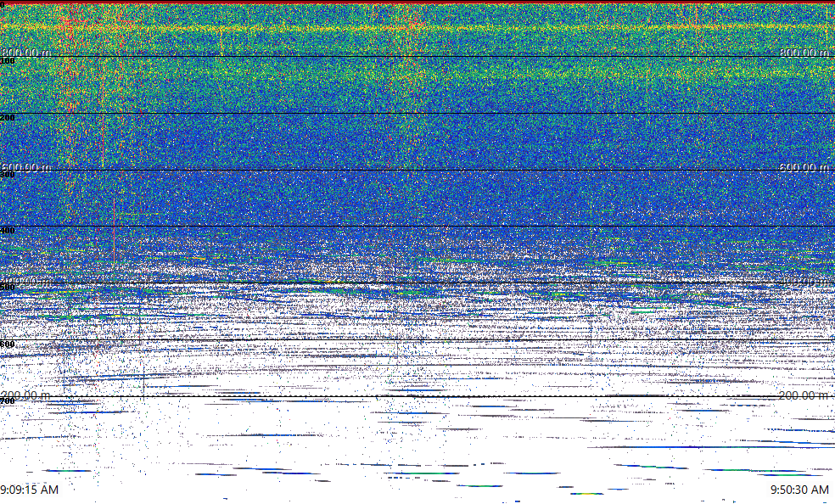Click the 400 depth gridline label
Image resolution: width=835 pixels, height=504 pixels.
(8, 231)
